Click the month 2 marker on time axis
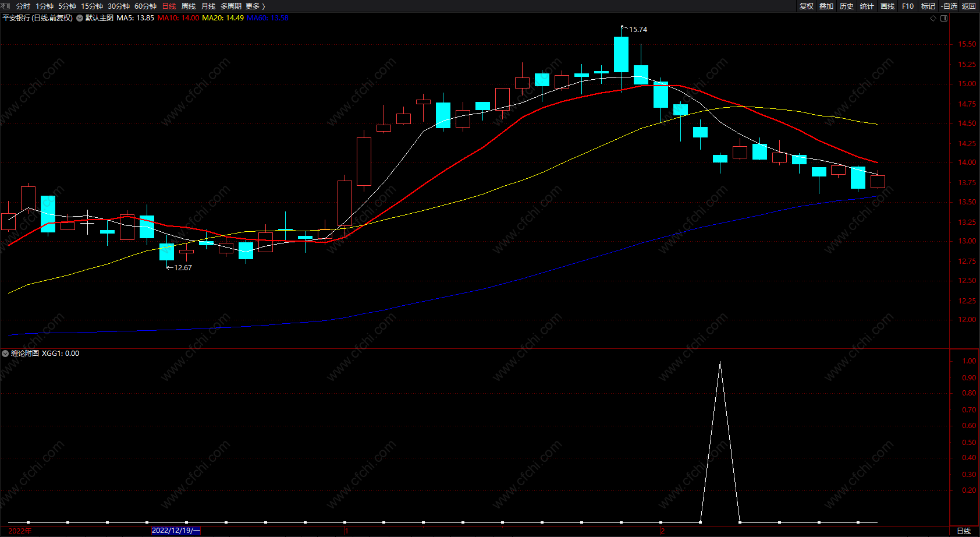Image resolution: width=980 pixels, height=537 pixels. [x=662, y=531]
